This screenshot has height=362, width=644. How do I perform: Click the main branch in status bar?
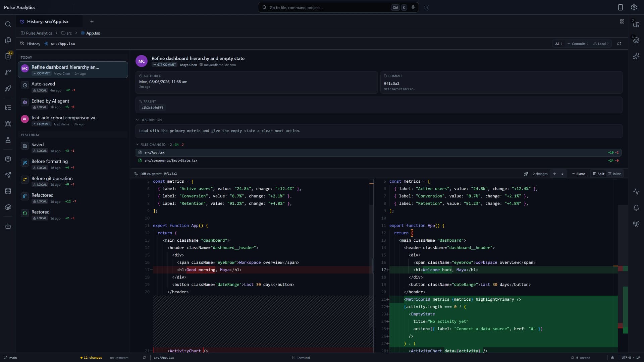click(10, 358)
